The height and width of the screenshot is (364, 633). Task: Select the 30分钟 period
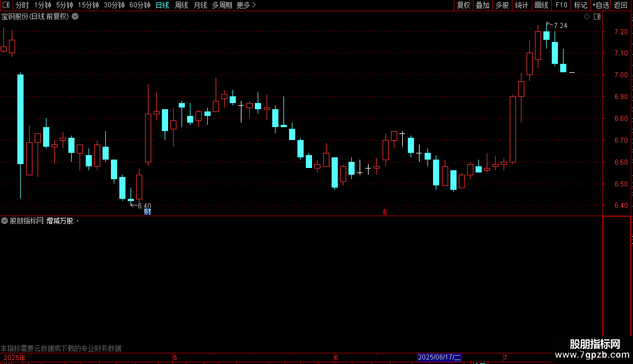(114, 5)
